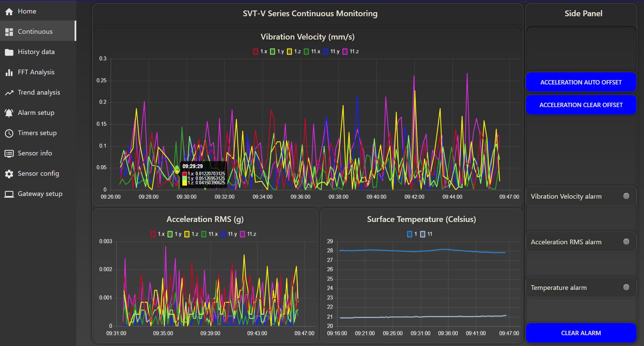The width and height of the screenshot is (644, 346).
Task: Toggle 1.x series in Vibration Velocity legend
Action: 260,51
